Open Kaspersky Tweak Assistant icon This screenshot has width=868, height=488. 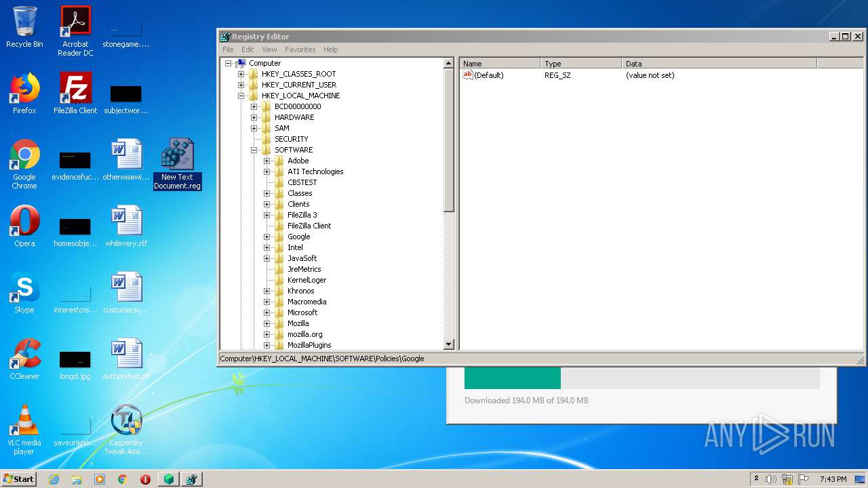point(126,430)
